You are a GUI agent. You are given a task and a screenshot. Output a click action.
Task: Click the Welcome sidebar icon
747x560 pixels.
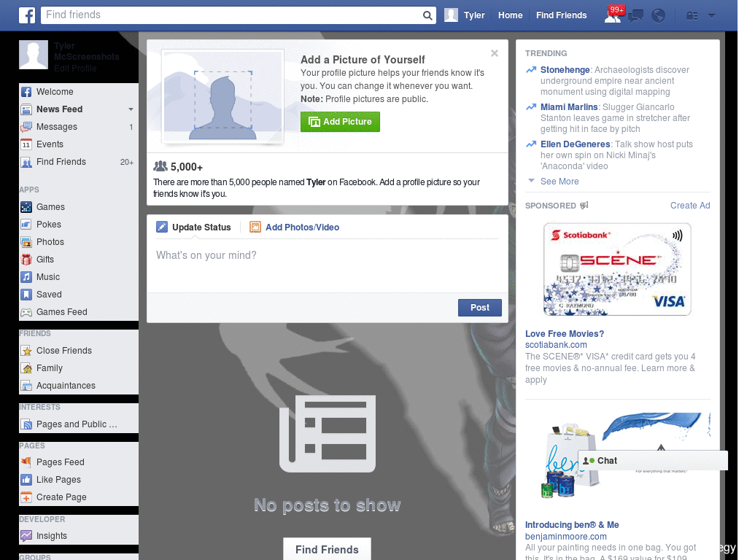click(26, 92)
